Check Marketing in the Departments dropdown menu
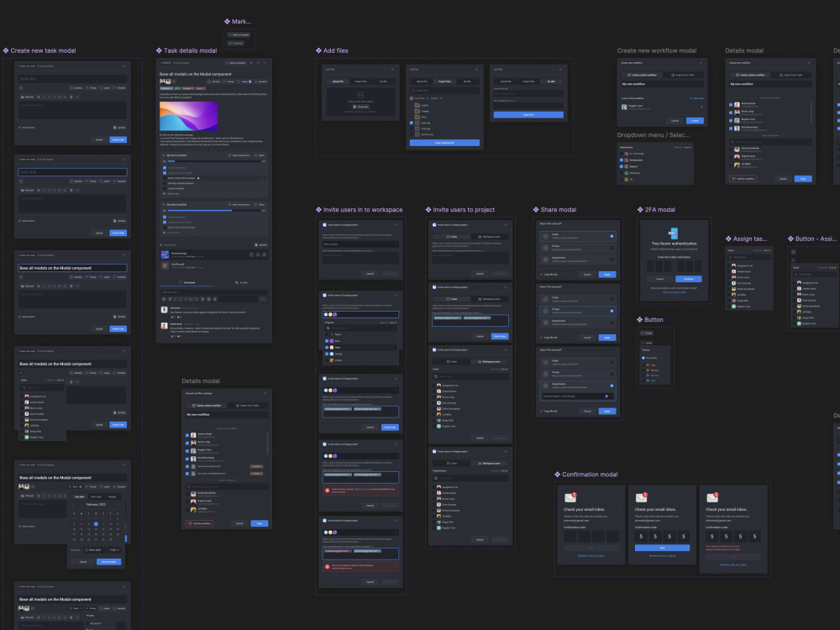 tap(622, 173)
